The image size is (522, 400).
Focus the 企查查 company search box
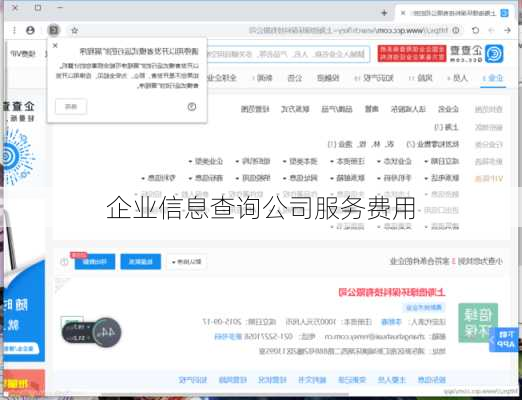288,54
